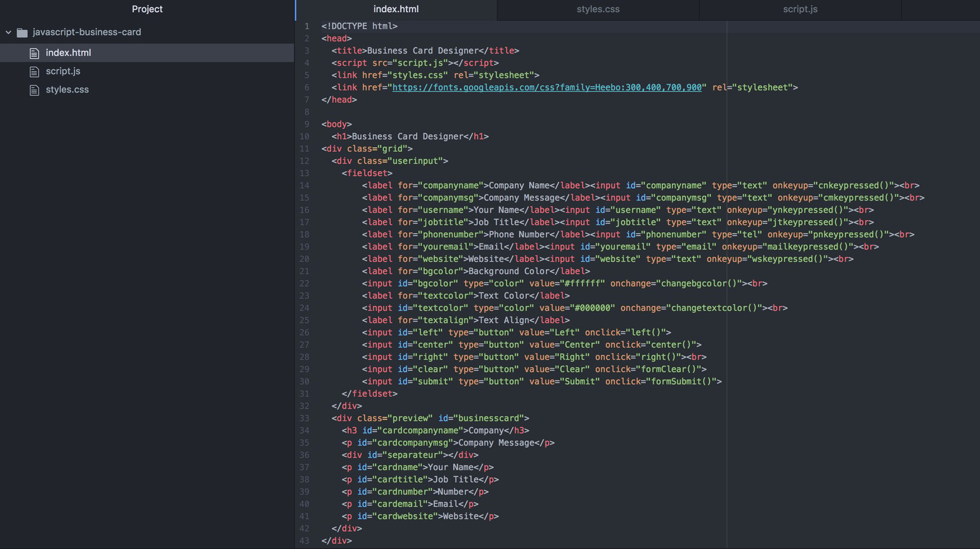Screen dimensions: 980x549
Task: Click the opening <body> tag
Action: click(337, 124)
